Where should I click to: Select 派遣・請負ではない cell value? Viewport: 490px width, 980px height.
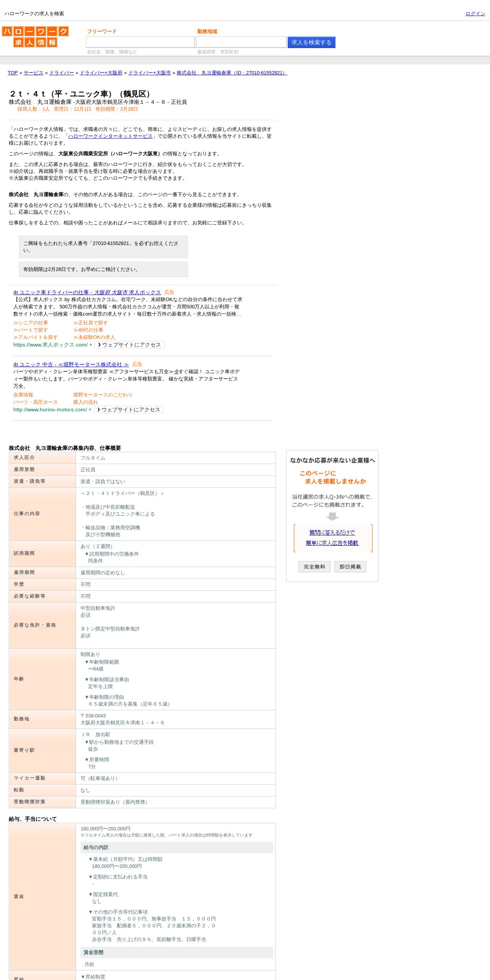point(103,482)
